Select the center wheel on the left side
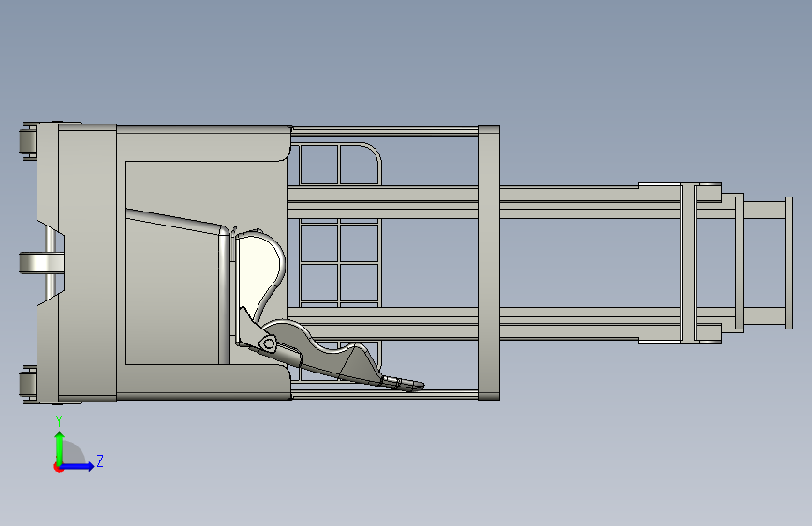 40,263
